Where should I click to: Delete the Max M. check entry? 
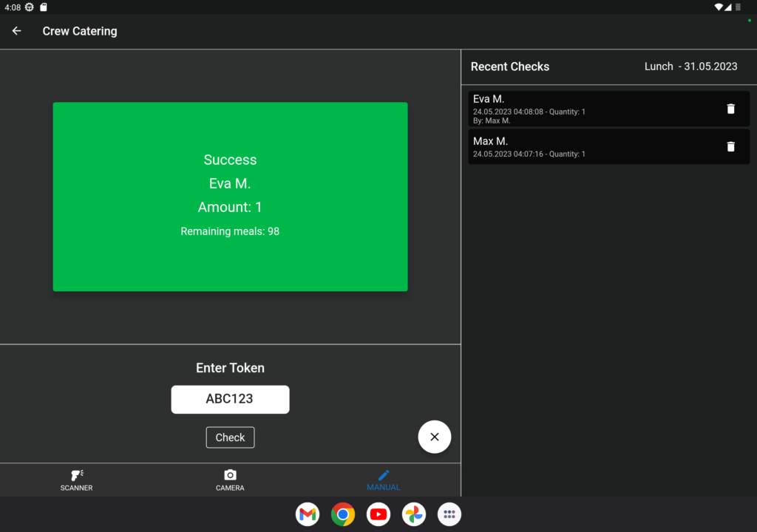(730, 146)
